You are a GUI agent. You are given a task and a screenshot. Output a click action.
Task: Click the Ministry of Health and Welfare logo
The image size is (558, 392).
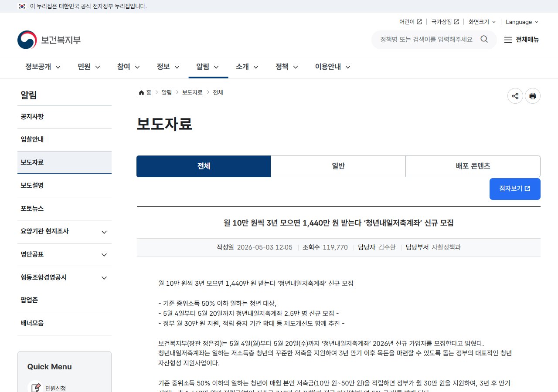49,40
